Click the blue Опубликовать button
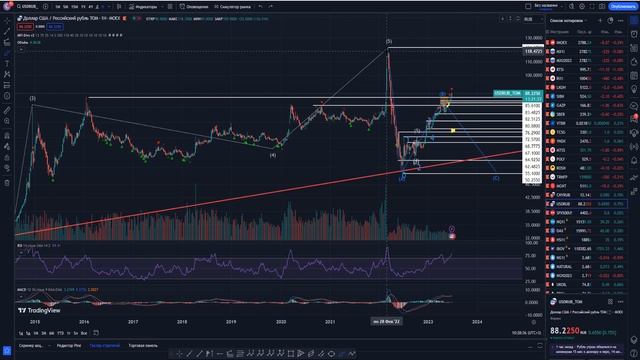 (x=622, y=7)
